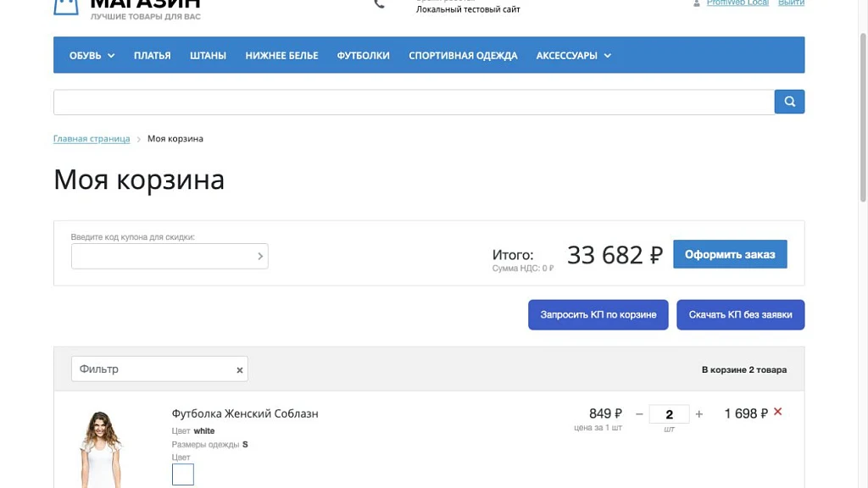Viewport: 868px width, 488px height.
Task: Click the Локальный тестовый сайт text
Action: coord(468,9)
